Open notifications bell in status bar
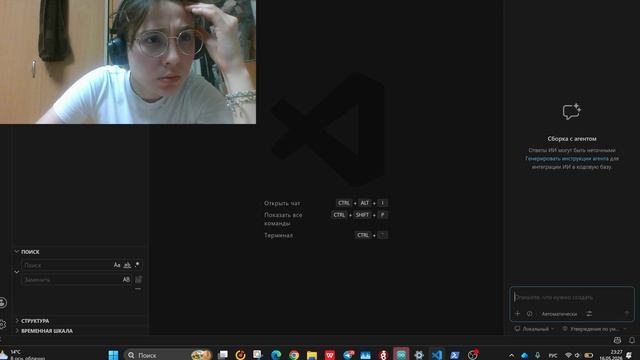 pos(632,340)
